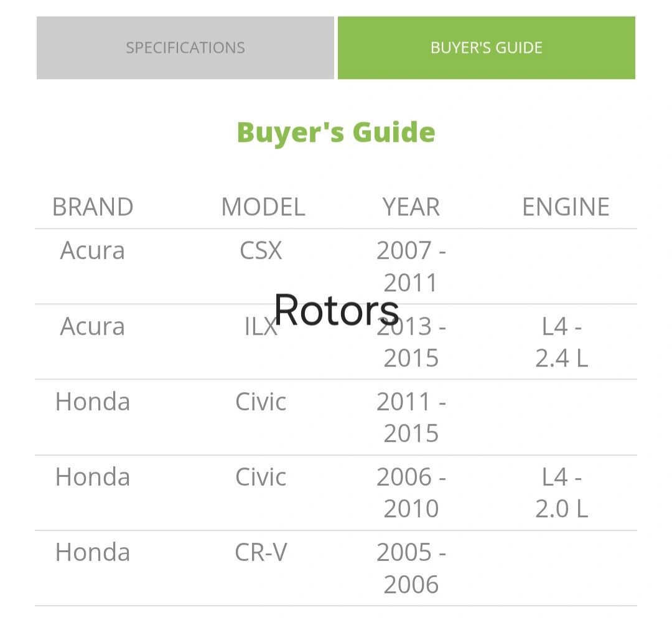This screenshot has height=620, width=672.
Task: Switch to the Specifications tab
Action: [x=185, y=47]
